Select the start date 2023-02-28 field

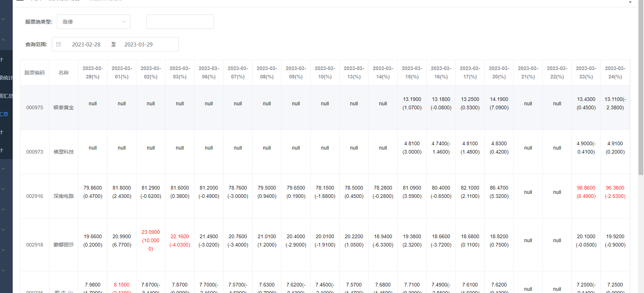click(86, 44)
